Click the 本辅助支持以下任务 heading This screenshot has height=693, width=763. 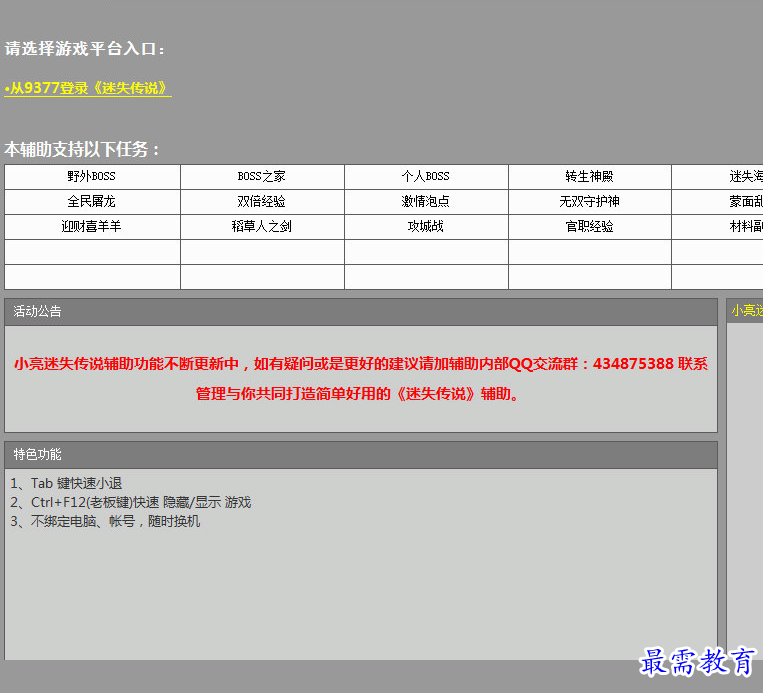[x=82, y=149]
